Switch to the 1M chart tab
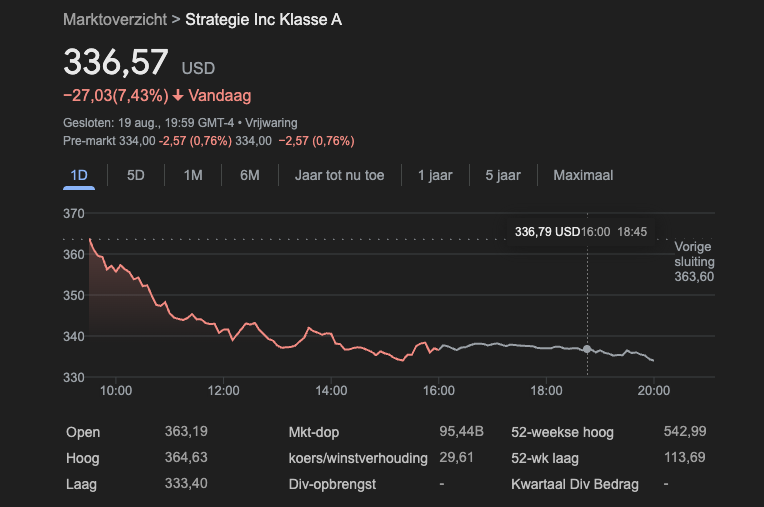Viewport: 764px width, 507px height. point(193,175)
